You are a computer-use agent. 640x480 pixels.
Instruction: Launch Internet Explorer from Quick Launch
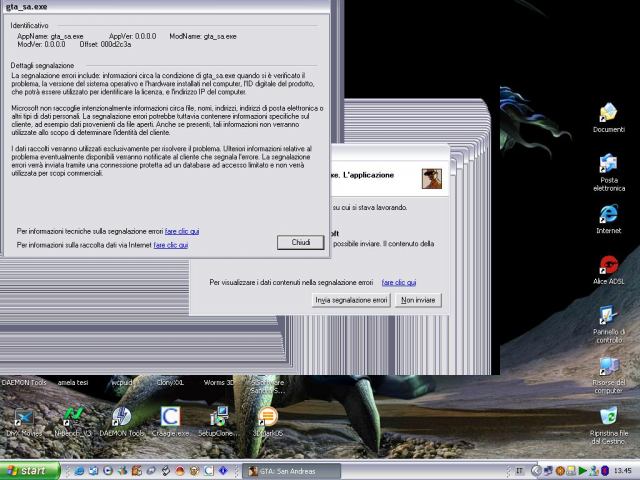(x=80, y=471)
